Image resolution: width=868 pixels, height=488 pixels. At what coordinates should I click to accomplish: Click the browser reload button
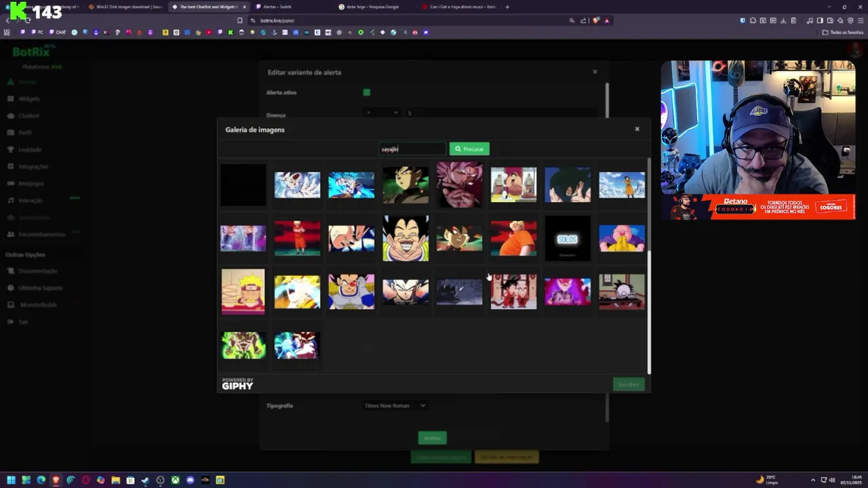(x=27, y=20)
